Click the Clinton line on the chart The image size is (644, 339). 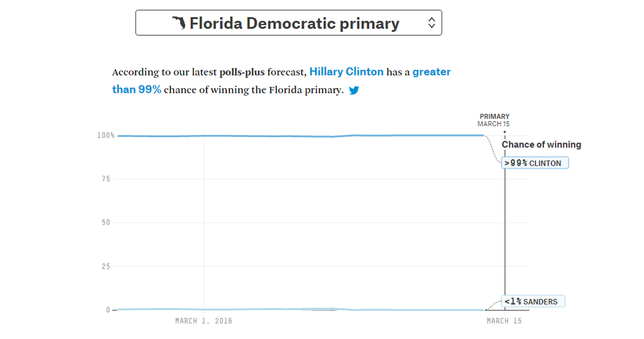point(268,136)
